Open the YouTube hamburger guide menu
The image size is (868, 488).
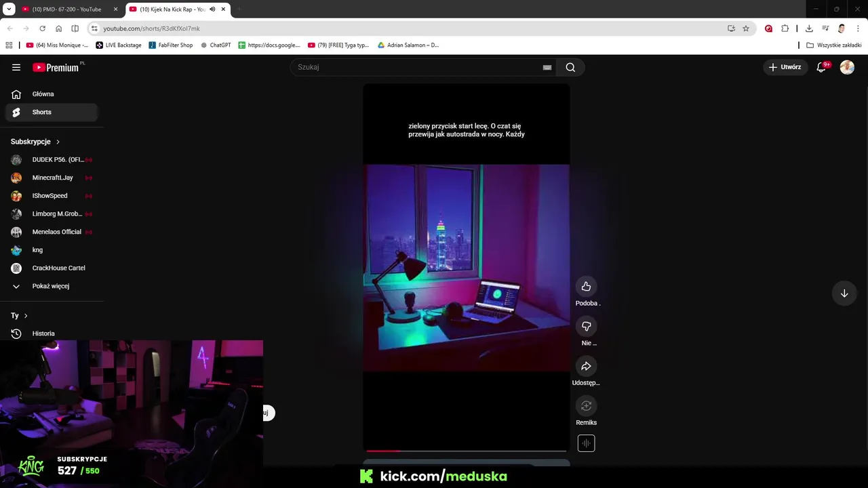tap(16, 67)
